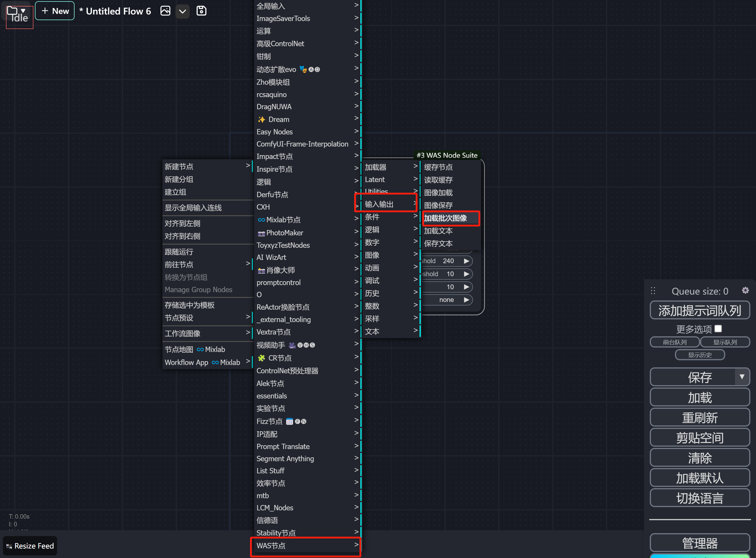Image resolution: width=756 pixels, height=558 pixels.
Task: Select 显示全局输入连线 menu item
Action: coord(208,208)
